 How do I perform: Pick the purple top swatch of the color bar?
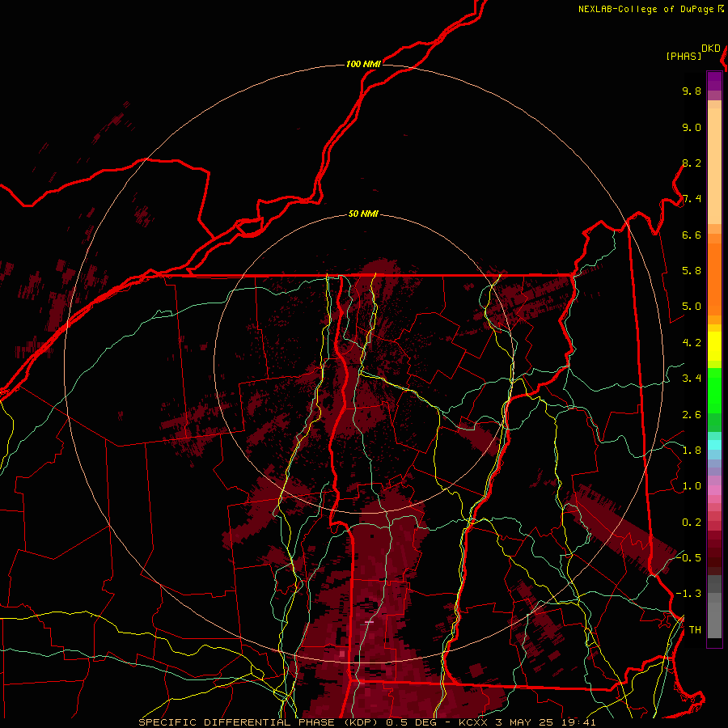714,82
